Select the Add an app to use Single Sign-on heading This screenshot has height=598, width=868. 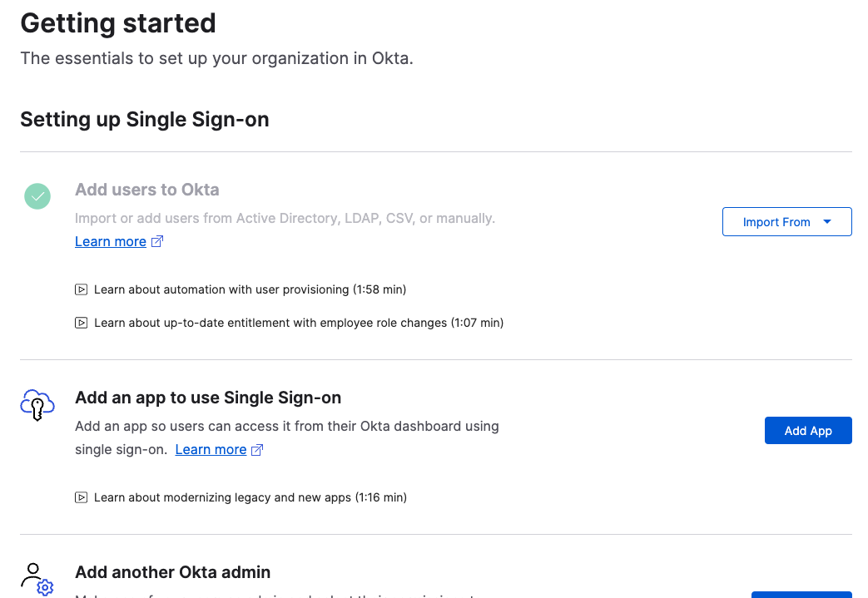[x=208, y=398]
